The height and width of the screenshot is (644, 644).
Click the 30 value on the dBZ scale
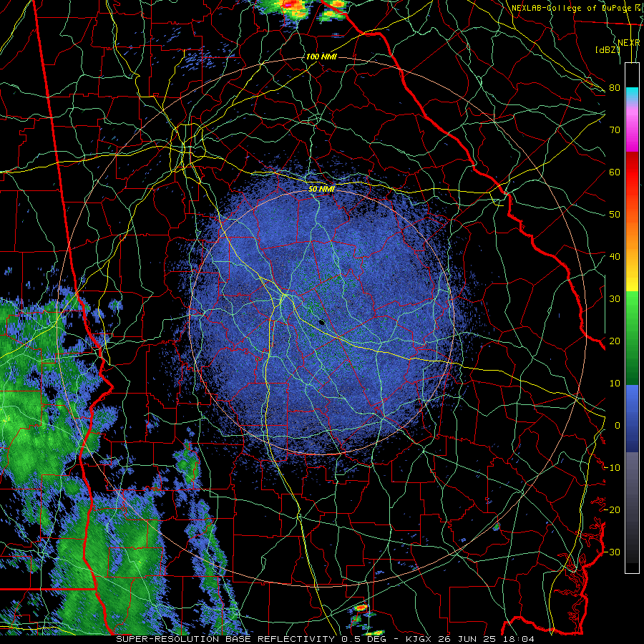point(615,299)
